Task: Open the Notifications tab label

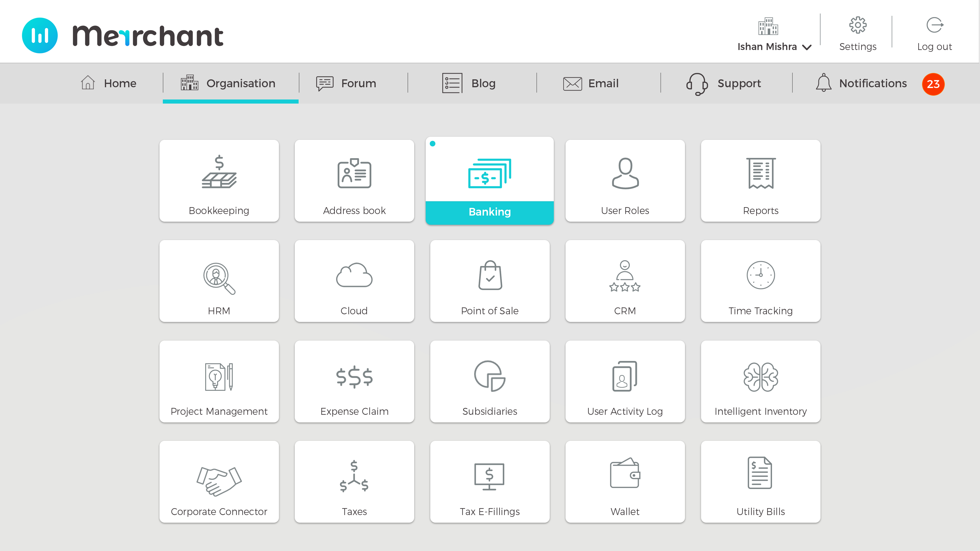Action: pos(873,83)
